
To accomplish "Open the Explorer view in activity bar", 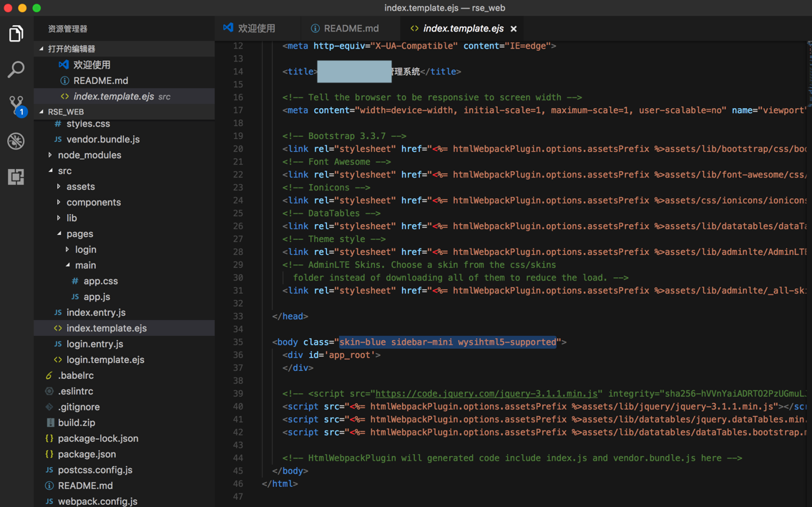I will 16,34.
